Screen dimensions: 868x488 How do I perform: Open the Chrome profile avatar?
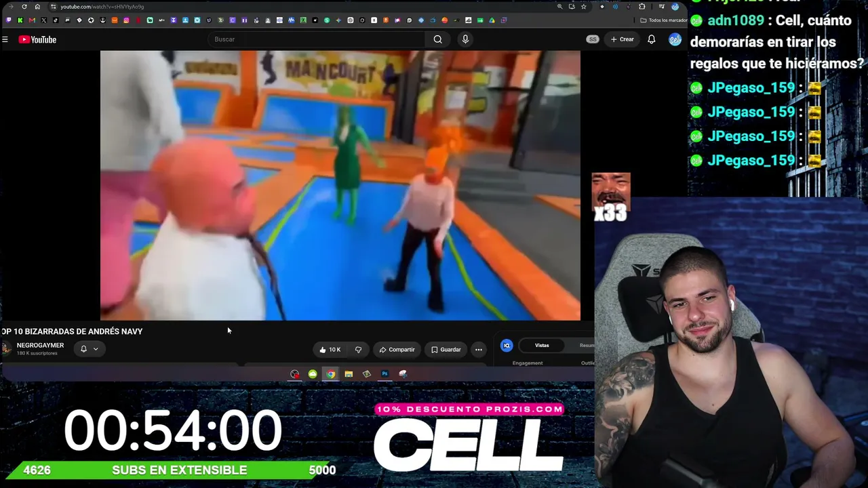tap(675, 7)
